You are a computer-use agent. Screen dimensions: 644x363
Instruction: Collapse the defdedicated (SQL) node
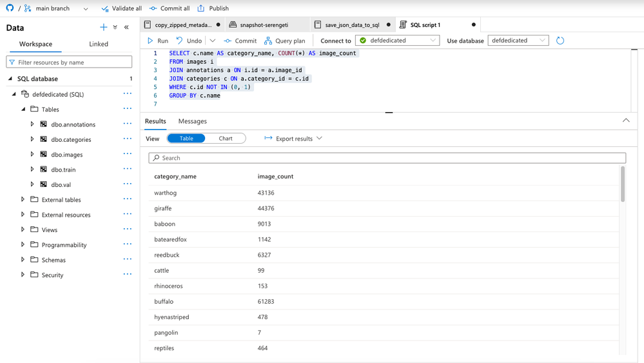[14, 94]
